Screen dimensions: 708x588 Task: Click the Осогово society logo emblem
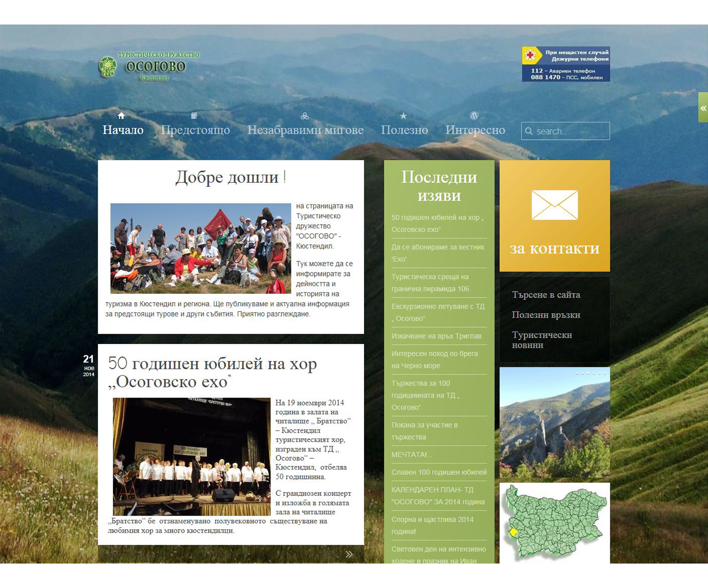tap(108, 67)
